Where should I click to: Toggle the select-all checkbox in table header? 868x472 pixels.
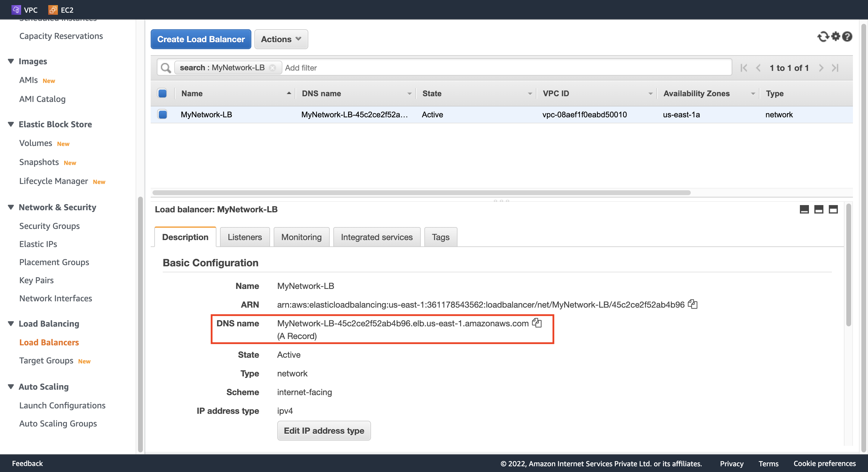162,93
